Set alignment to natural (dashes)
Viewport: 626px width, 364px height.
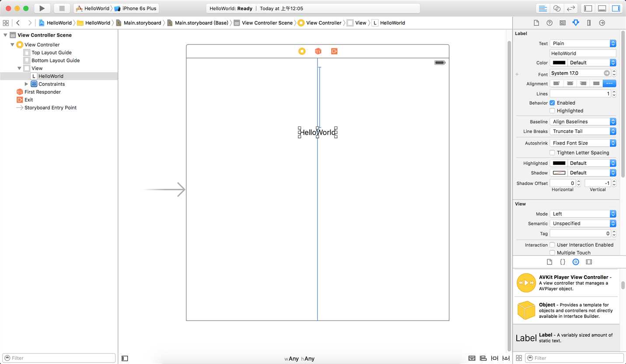click(609, 83)
